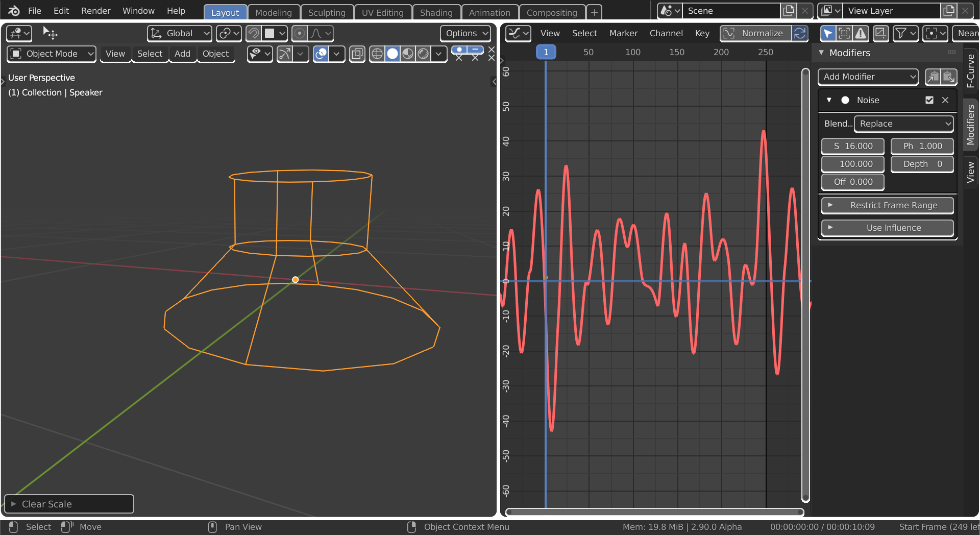Open 3D viewport editor type dropdown
The height and width of the screenshot is (535, 980).
point(19,33)
